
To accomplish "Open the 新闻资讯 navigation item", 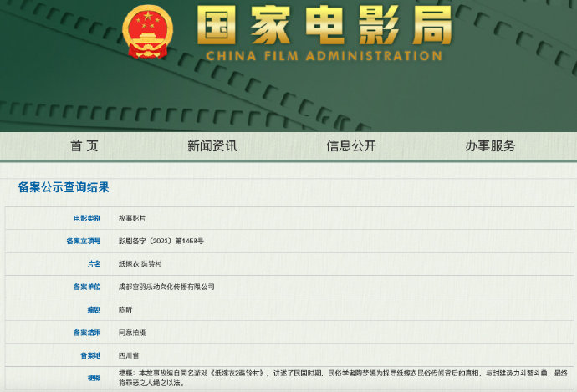I will (x=212, y=146).
